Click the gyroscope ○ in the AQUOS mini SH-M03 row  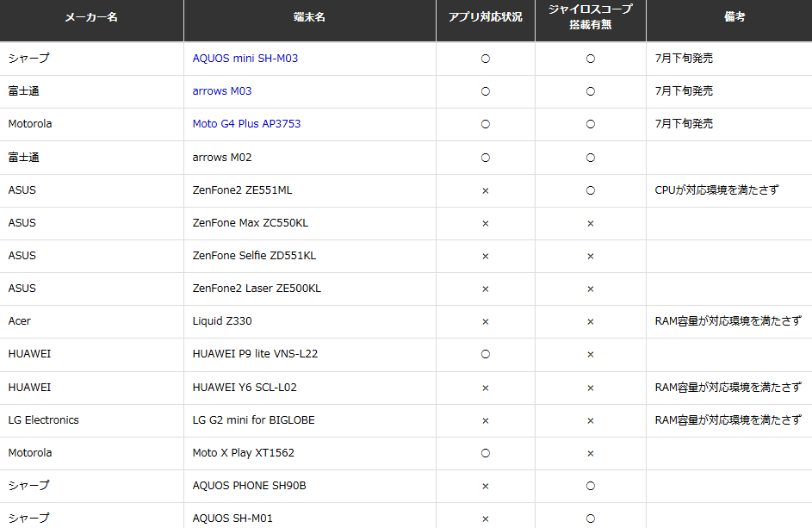591,59
